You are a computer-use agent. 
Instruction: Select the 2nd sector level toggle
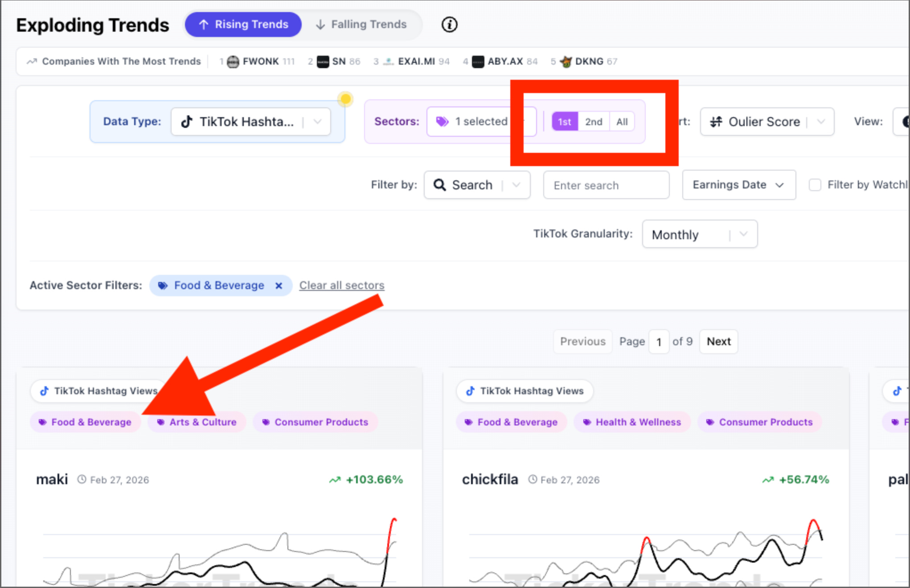593,122
